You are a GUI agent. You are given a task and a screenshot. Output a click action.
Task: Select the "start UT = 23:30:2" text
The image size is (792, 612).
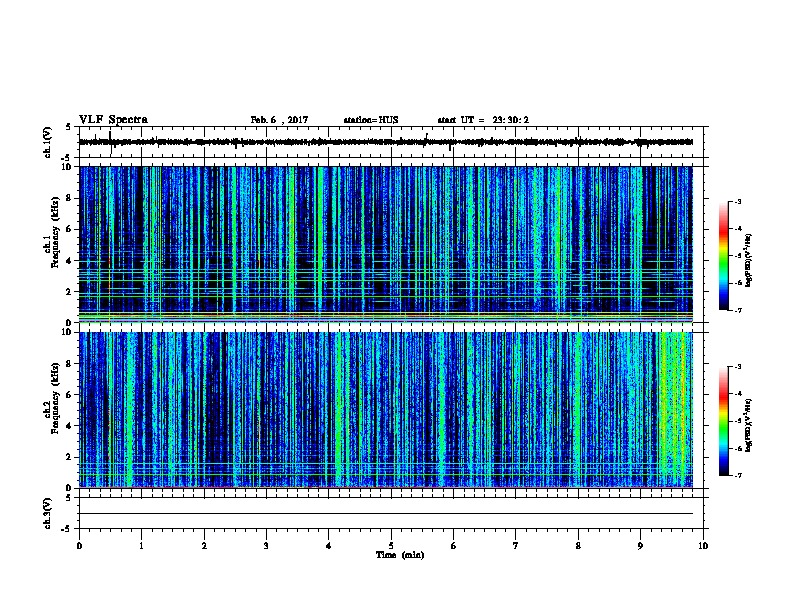[x=483, y=120]
